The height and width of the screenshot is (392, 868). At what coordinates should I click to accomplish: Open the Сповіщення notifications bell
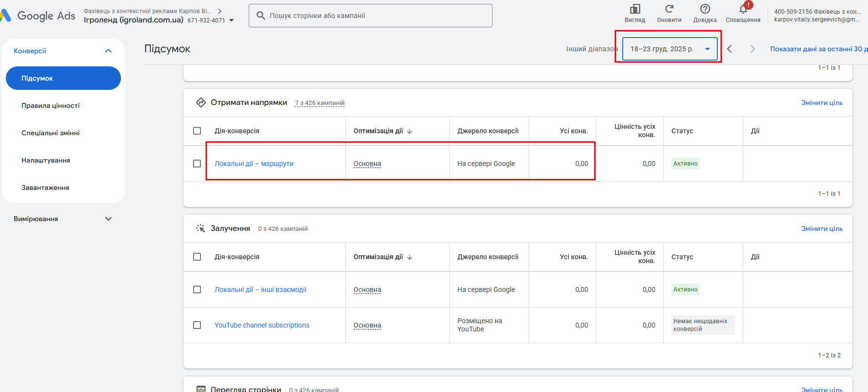tap(743, 9)
